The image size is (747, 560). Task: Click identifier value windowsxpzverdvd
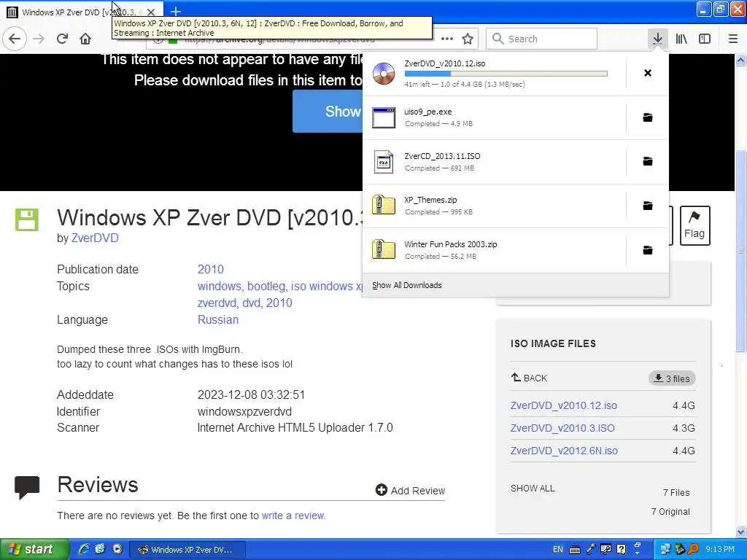click(244, 411)
